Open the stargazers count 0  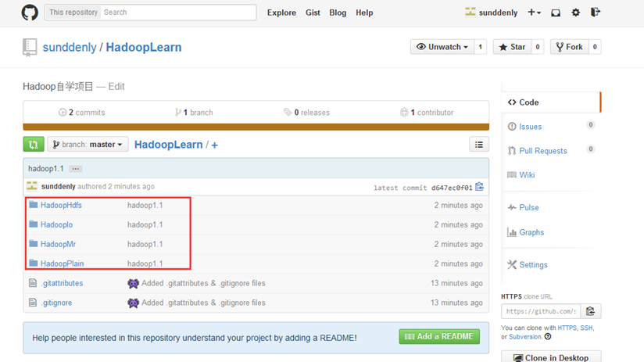(538, 47)
